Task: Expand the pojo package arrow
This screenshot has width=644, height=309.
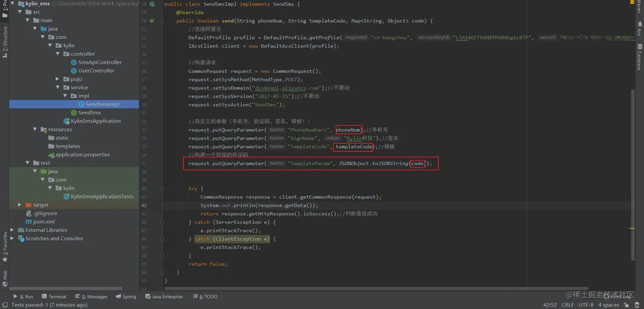Action: pos(58,79)
